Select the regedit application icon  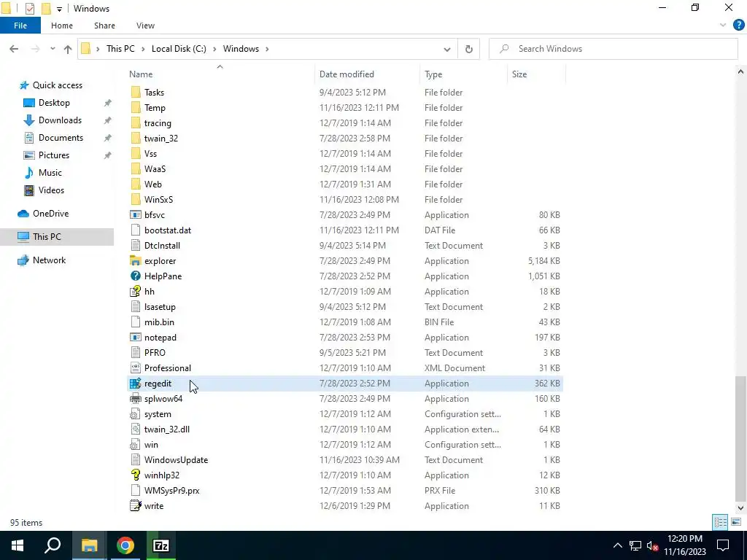pyautogui.click(x=135, y=384)
